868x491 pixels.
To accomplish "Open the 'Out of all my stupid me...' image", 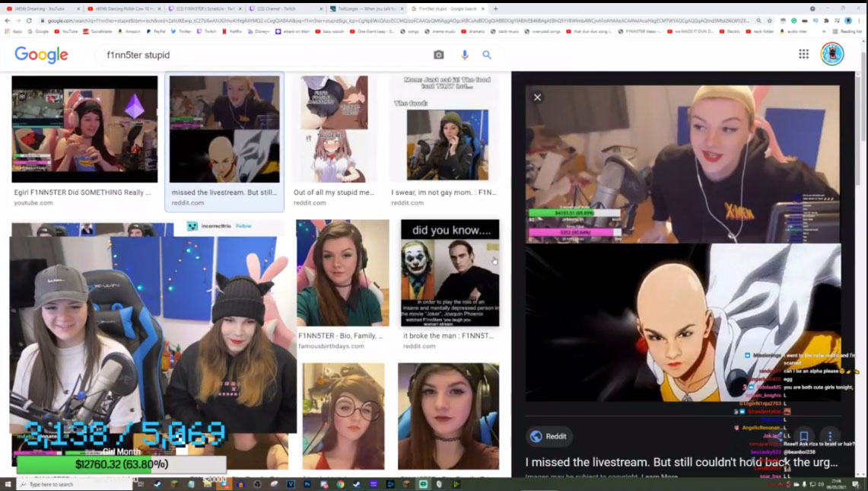I will (x=334, y=129).
